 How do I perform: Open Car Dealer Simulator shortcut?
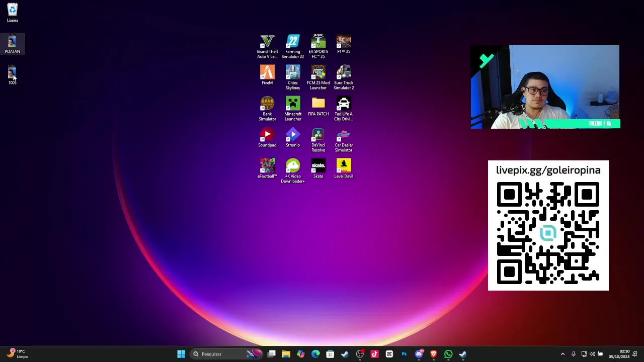[x=344, y=140]
